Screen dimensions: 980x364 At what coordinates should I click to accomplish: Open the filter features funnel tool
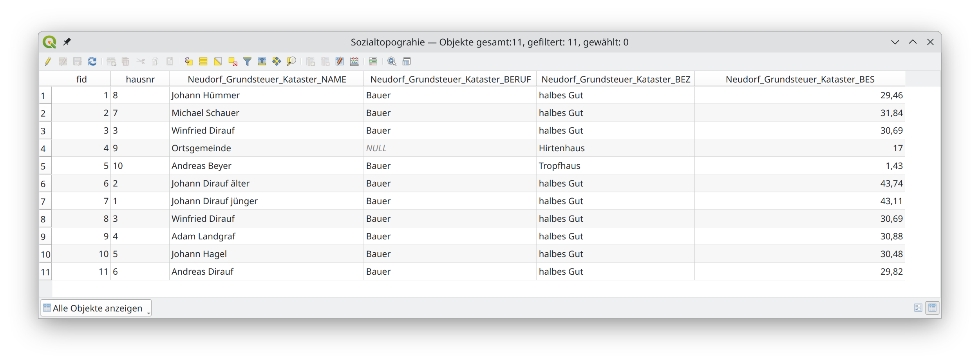point(247,62)
